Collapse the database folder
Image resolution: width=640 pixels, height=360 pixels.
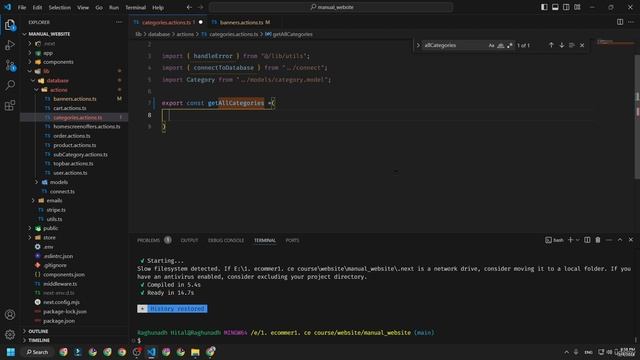click(x=57, y=80)
